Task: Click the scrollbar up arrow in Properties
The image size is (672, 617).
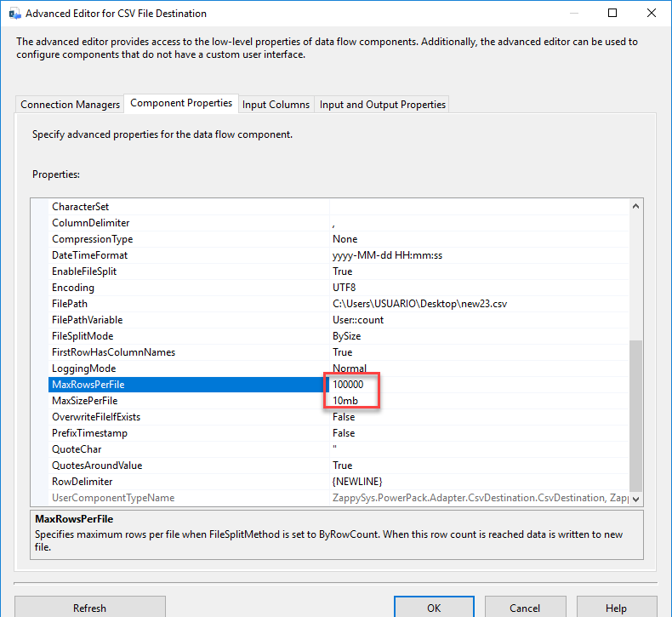Action: point(635,206)
